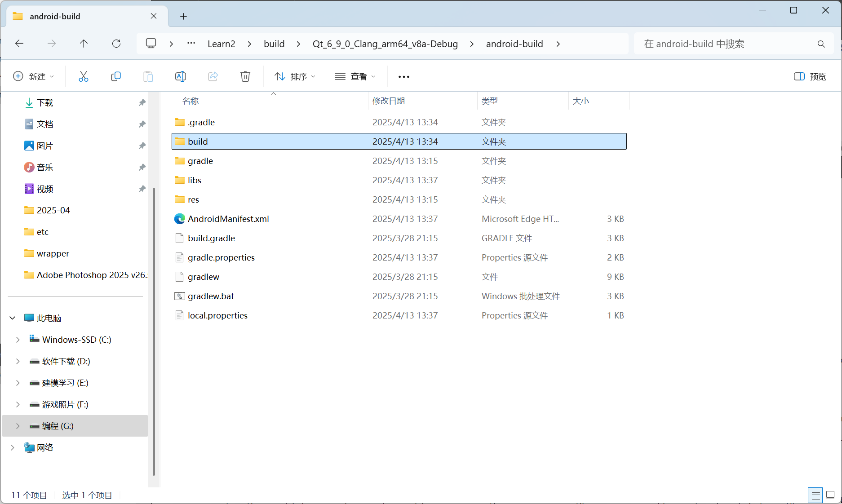Image resolution: width=842 pixels, height=504 pixels.
Task: Click the Share icon in toolbar
Action: [213, 76]
